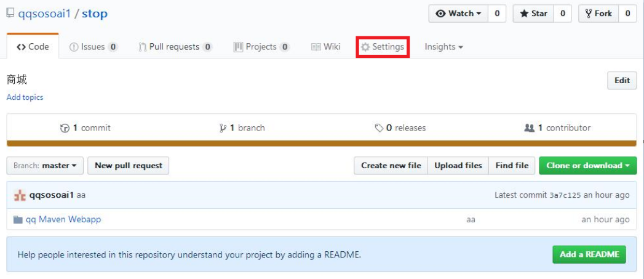The height and width of the screenshot is (279, 644).
Task: Click the Projects board icon
Action: pyautogui.click(x=238, y=47)
